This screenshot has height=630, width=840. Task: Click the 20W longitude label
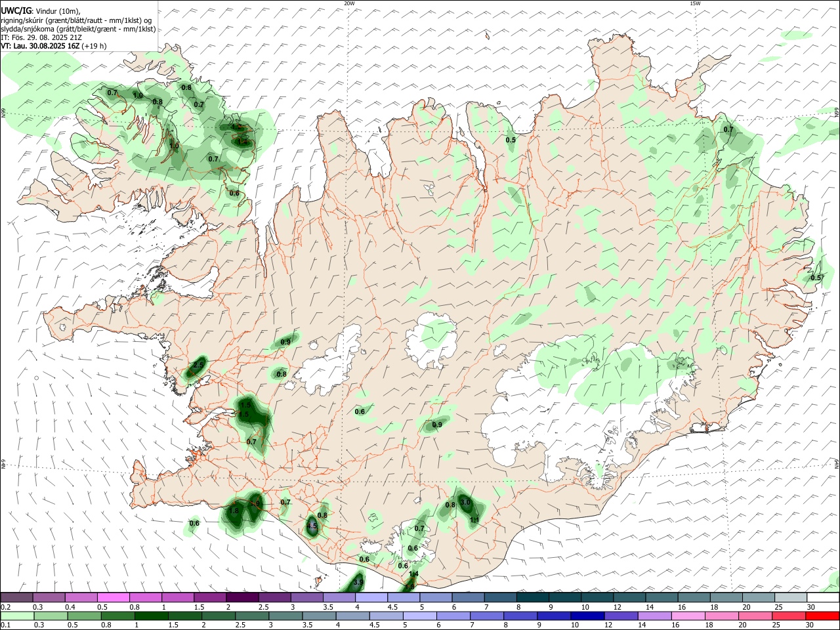click(349, 3)
